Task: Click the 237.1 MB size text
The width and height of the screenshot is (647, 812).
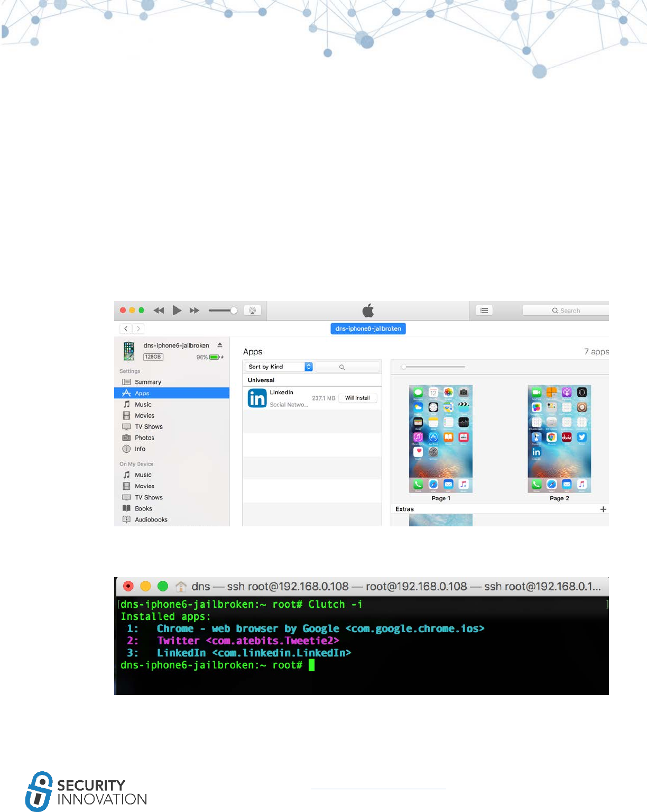Action: (x=323, y=398)
